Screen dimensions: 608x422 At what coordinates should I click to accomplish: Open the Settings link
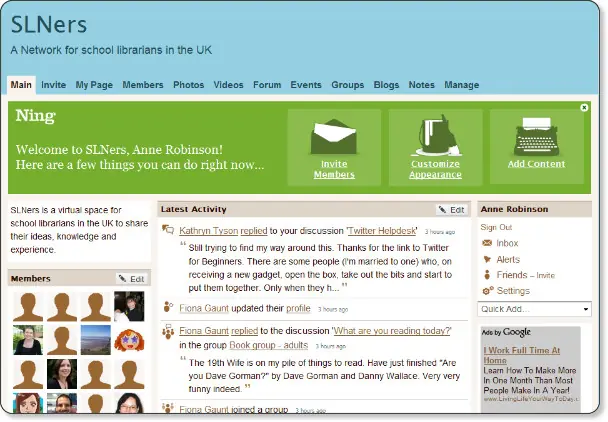coord(513,291)
